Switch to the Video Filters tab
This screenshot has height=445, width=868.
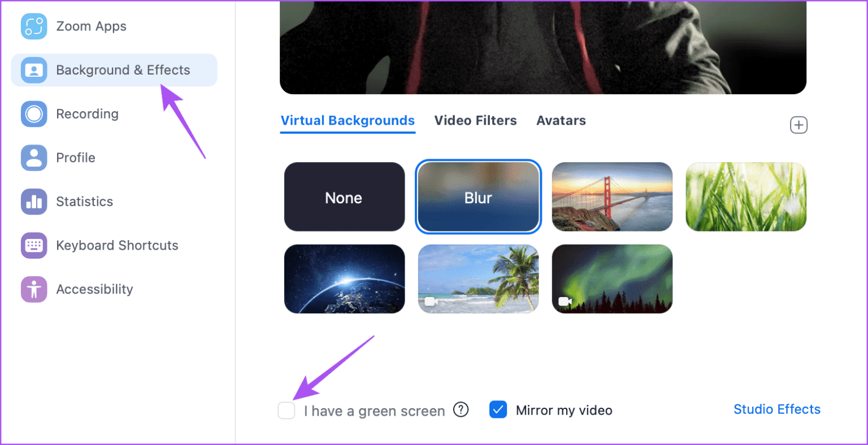coord(475,121)
